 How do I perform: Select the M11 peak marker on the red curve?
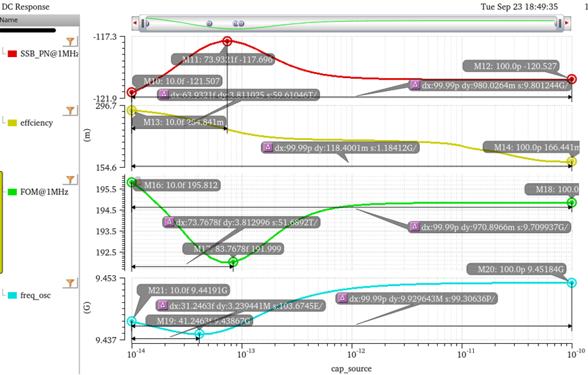click(227, 41)
